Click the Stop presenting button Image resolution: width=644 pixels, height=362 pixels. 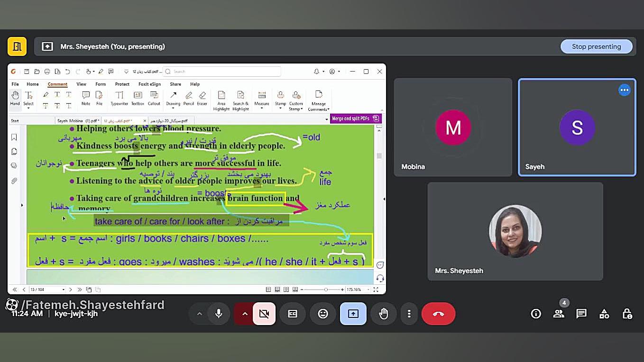pyautogui.click(x=597, y=46)
